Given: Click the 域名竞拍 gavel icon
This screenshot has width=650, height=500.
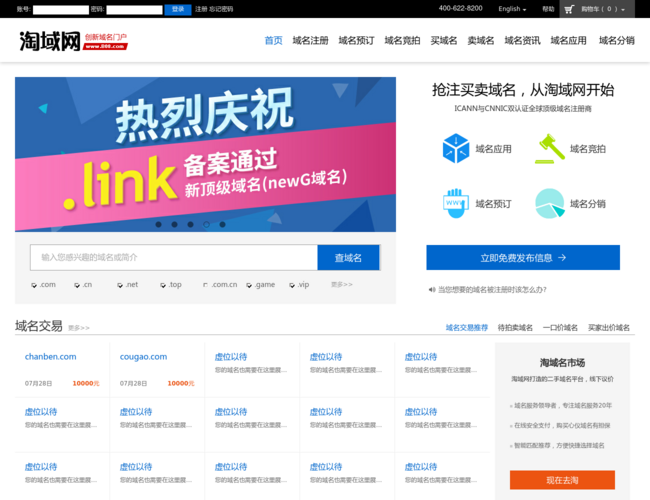Looking at the screenshot, I should click(549, 149).
